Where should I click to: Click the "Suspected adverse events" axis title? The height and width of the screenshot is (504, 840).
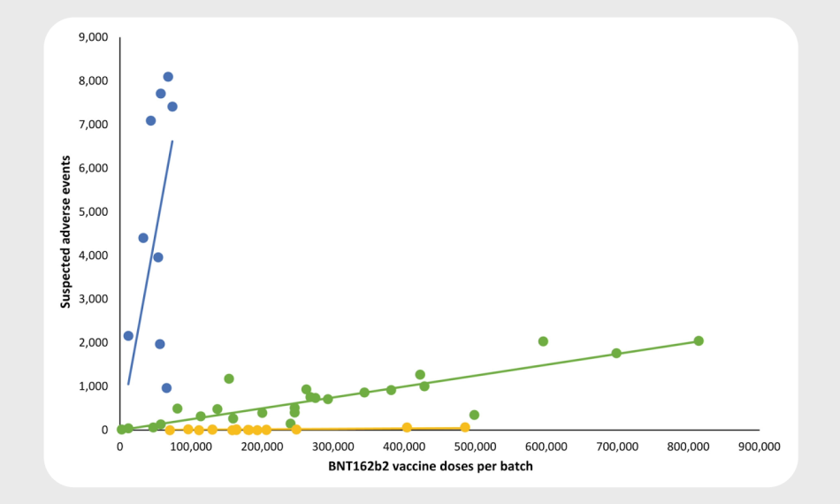pyautogui.click(x=65, y=233)
